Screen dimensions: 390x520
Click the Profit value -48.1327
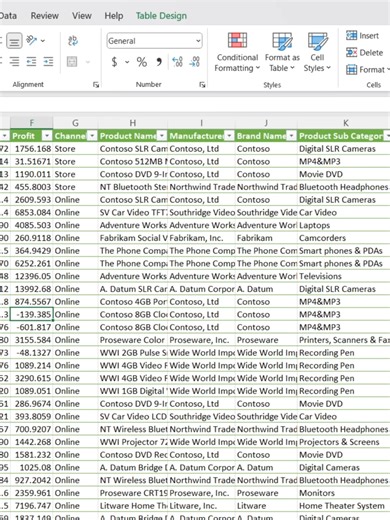click(x=31, y=353)
